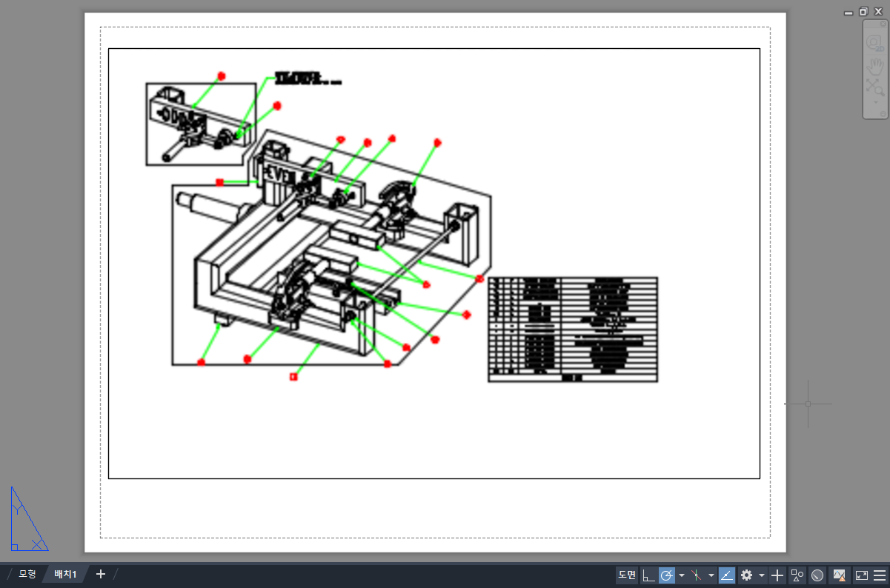Viewport: 890px width, 588px height.
Task: Select the detail view box at top left
Action: 200,124
